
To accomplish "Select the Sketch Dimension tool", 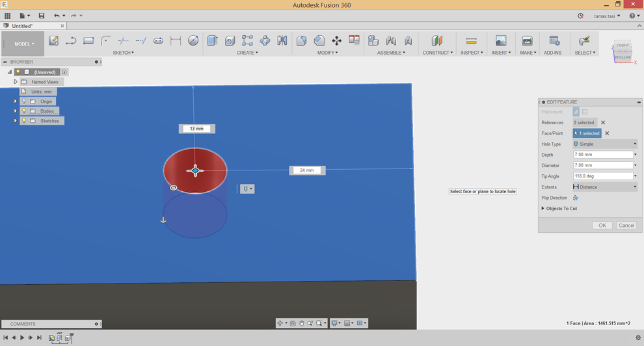I will coord(176,40).
